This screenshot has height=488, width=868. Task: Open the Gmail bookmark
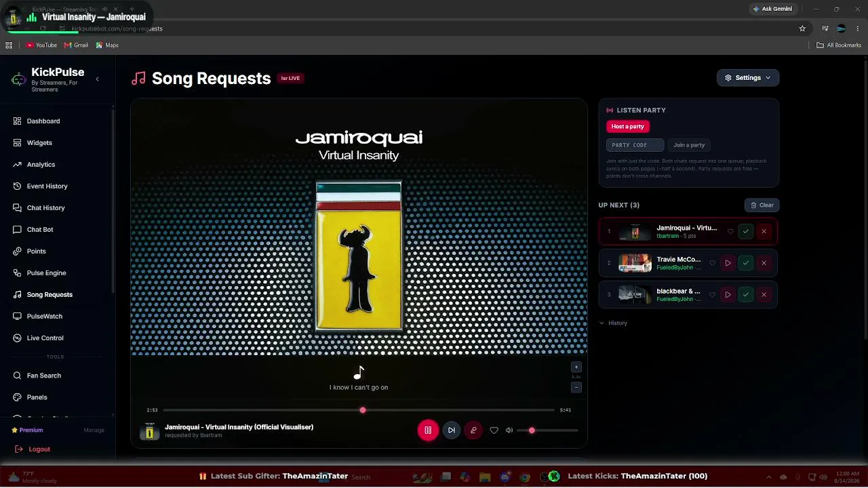coord(76,45)
